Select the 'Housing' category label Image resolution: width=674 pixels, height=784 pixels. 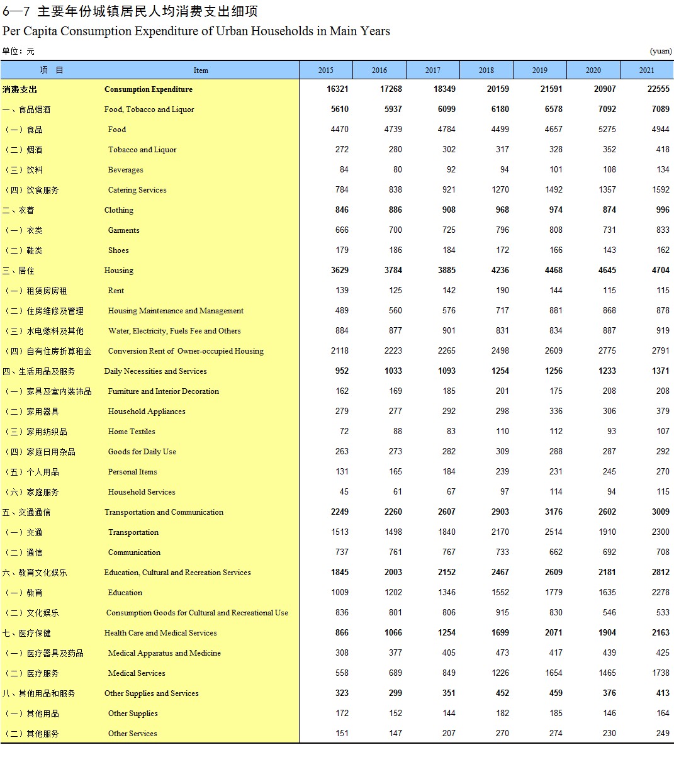pos(119,271)
